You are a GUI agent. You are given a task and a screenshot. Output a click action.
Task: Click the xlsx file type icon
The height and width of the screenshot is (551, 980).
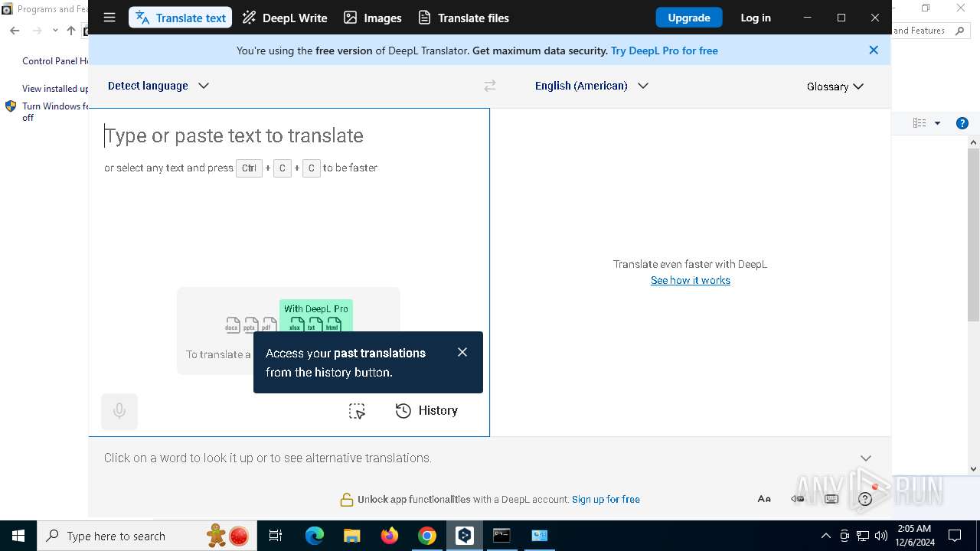tap(296, 324)
